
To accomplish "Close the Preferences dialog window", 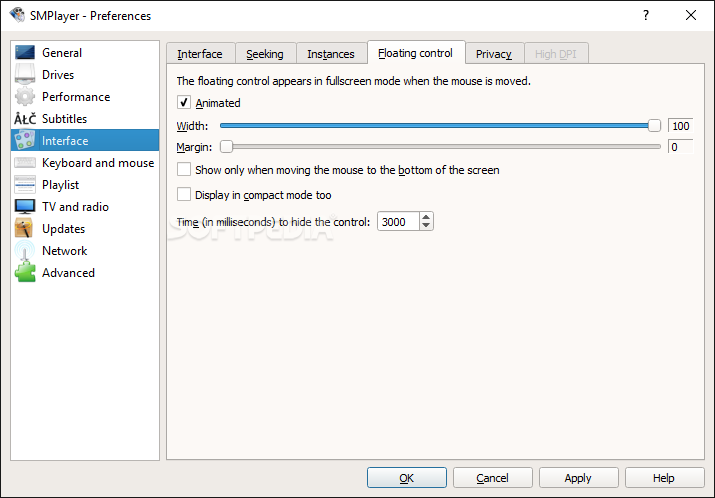I will coord(691,16).
